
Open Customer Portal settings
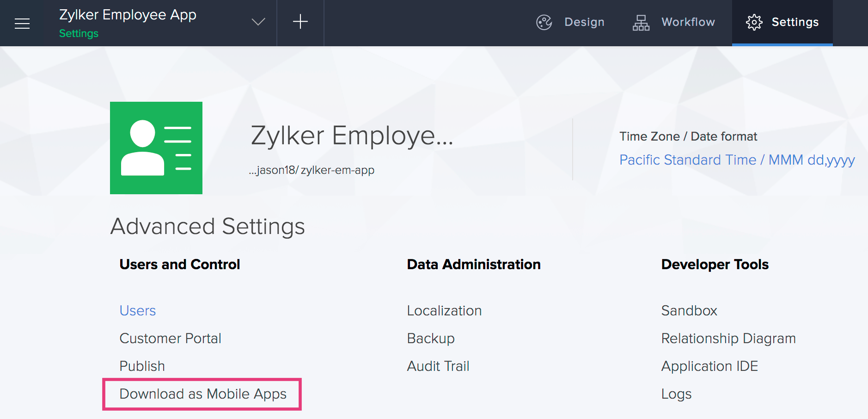pos(170,338)
